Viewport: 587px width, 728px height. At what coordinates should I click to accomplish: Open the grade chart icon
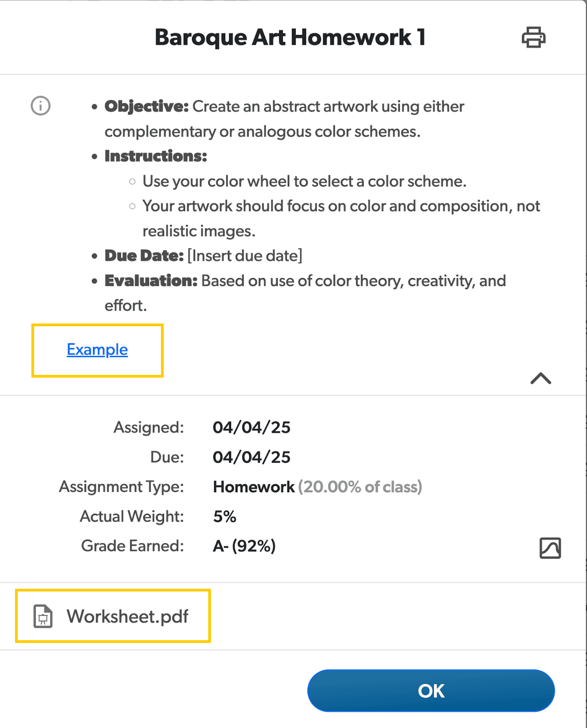550,548
